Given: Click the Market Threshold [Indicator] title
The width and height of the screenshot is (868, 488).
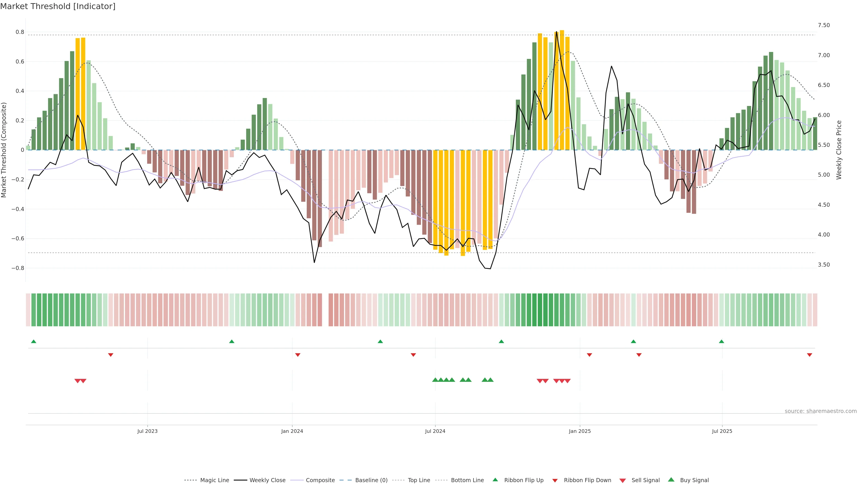Looking at the screenshot, I should [x=58, y=6].
